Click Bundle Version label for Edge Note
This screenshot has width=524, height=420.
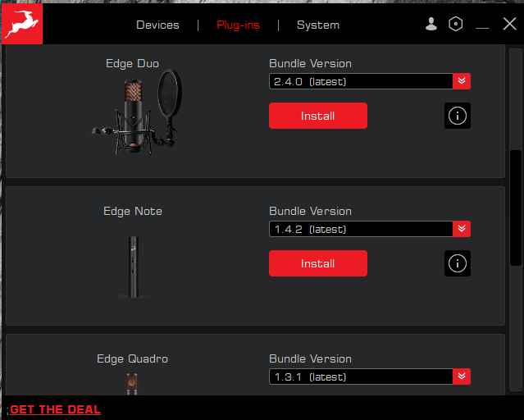click(x=310, y=212)
